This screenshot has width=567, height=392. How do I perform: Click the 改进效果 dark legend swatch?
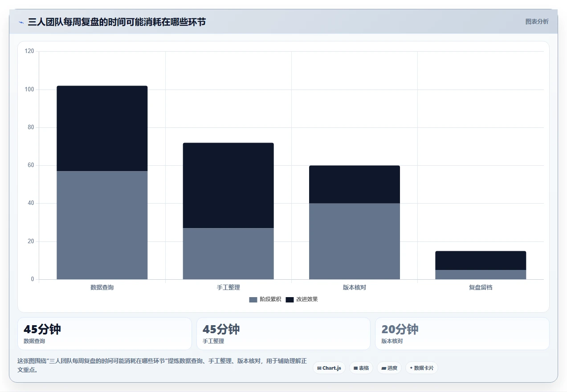[290, 299]
